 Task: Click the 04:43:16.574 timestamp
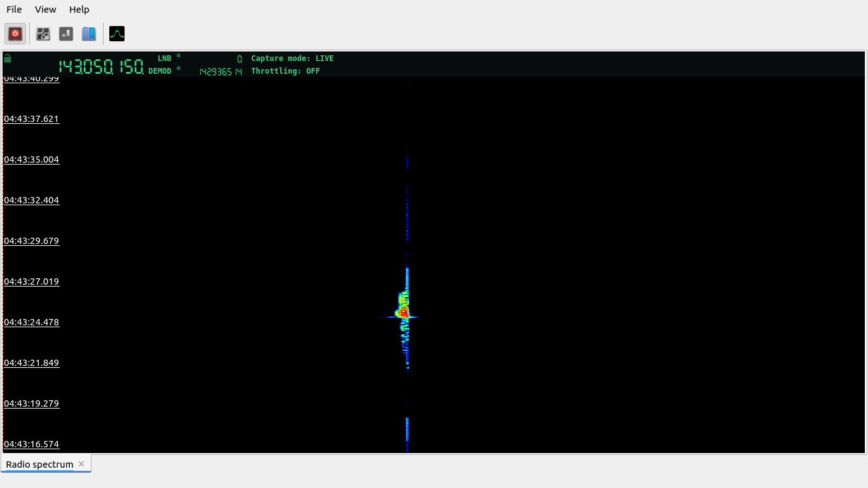32,444
